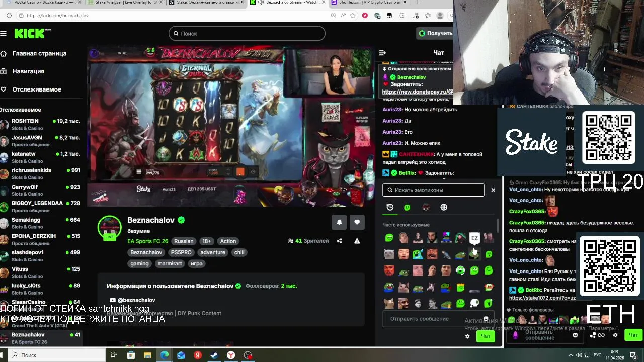The image size is (644, 362).
Task: Click the Получить button
Action: (435, 33)
